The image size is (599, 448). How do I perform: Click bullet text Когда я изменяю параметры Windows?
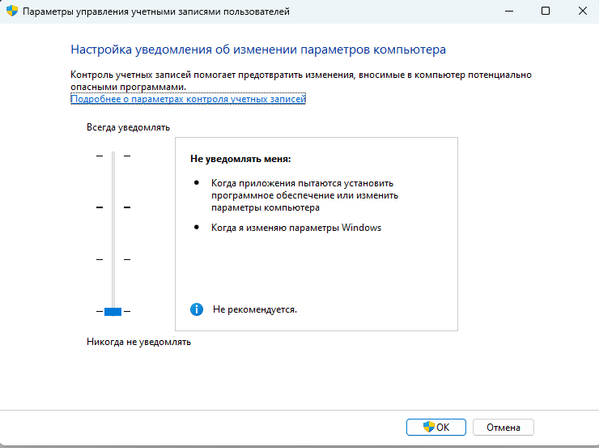tap(296, 228)
